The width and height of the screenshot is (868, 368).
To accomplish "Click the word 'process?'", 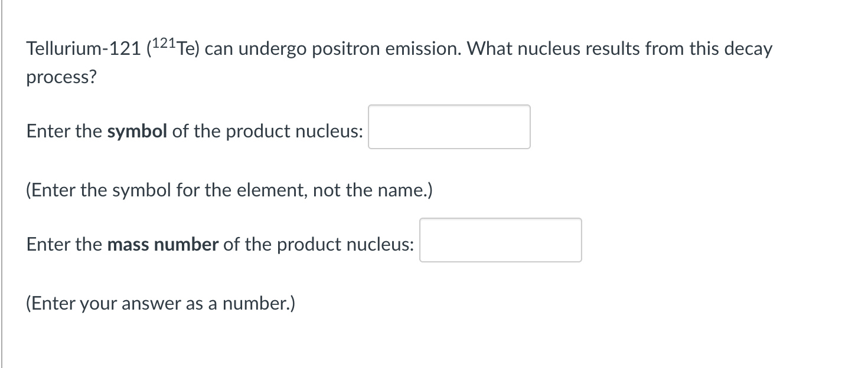I will pos(61,77).
